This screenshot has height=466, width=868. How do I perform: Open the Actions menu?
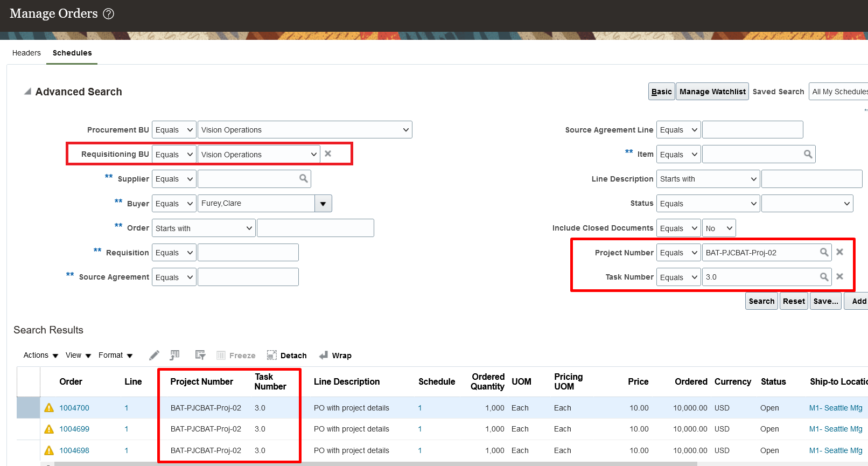40,355
